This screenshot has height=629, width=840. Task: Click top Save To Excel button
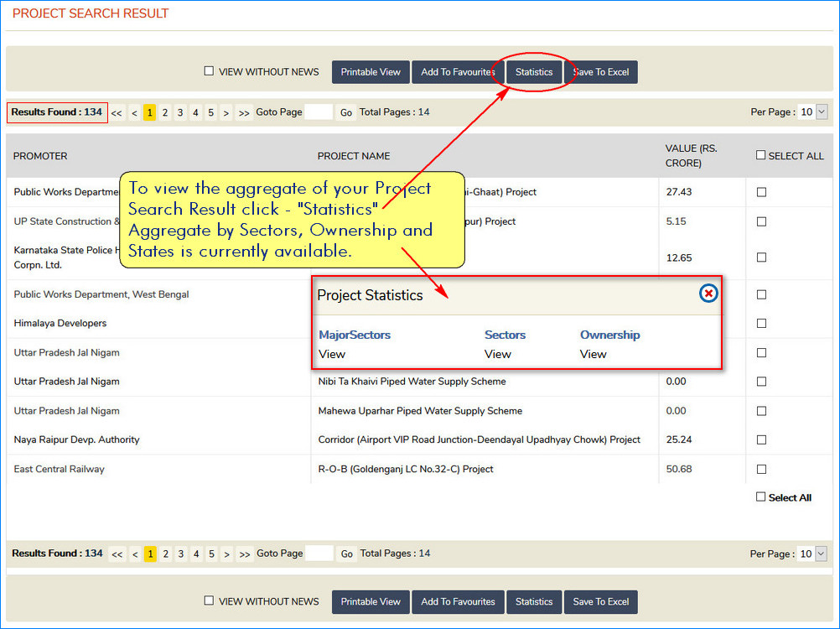(601, 72)
